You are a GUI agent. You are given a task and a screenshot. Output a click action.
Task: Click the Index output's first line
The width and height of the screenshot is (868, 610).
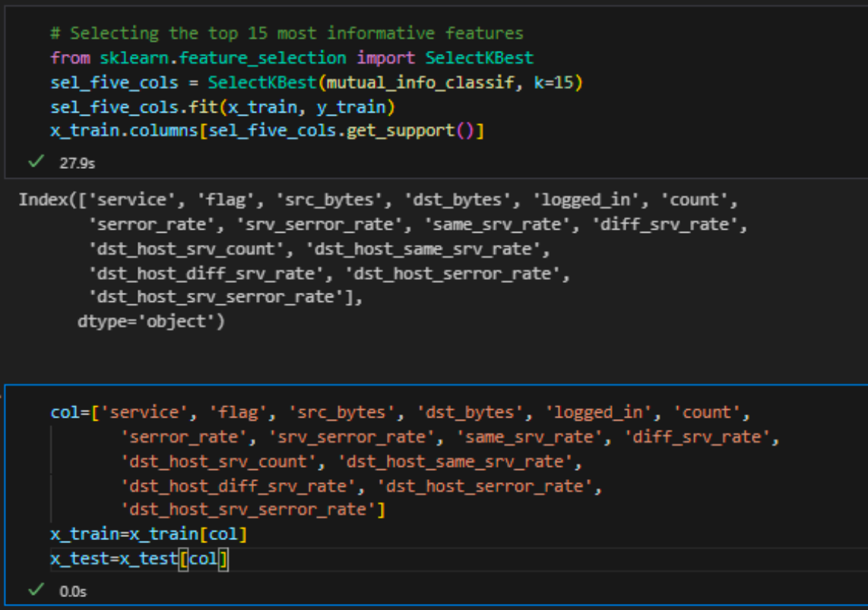click(x=379, y=200)
